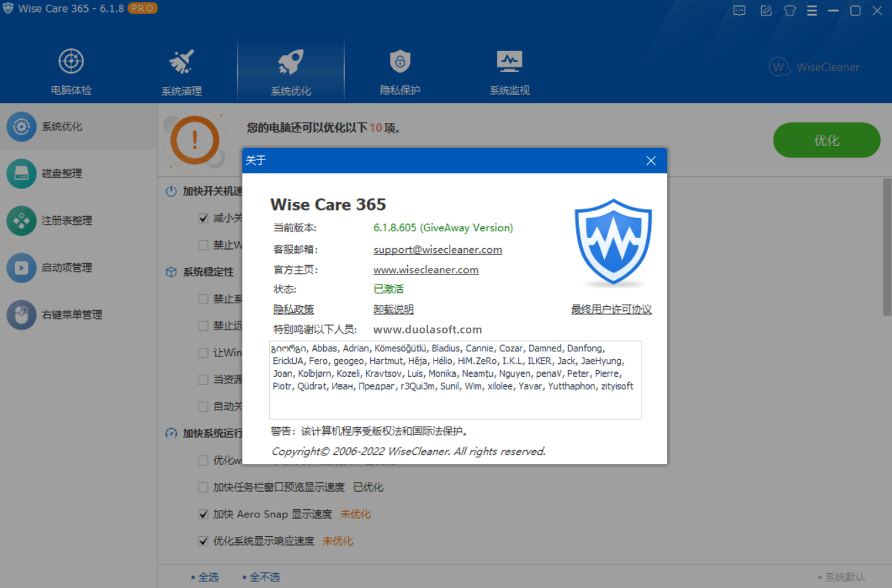Select 系统优化 in the left sidebar

tap(79, 126)
